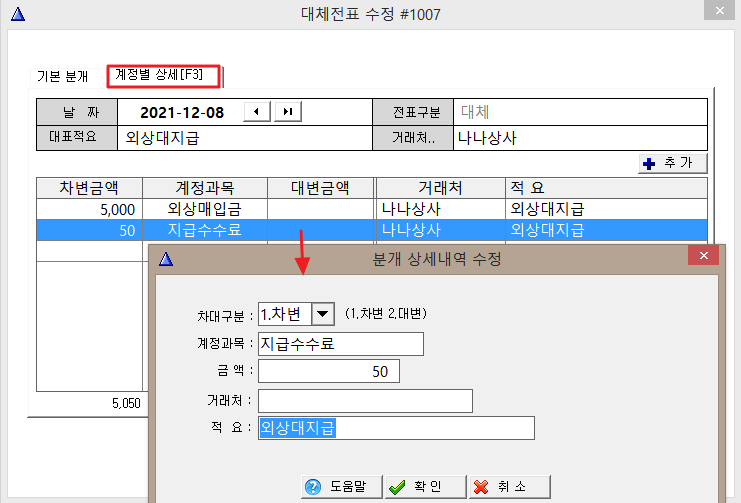The height and width of the screenshot is (503, 741).
Task: Cancel with the 취소 button
Action: tap(510, 486)
